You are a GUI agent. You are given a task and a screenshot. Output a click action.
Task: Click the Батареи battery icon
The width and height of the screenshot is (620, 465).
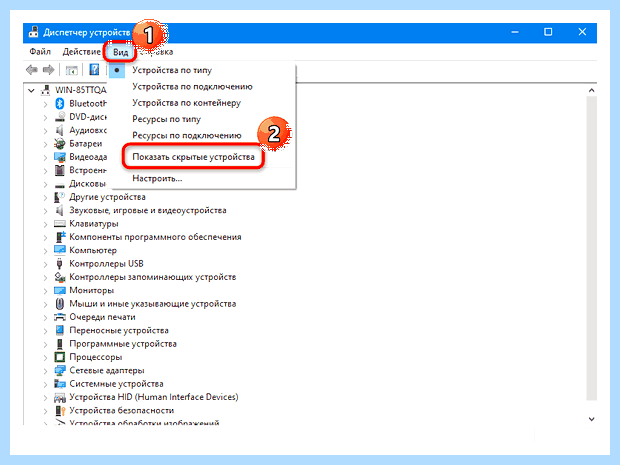[60, 144]
